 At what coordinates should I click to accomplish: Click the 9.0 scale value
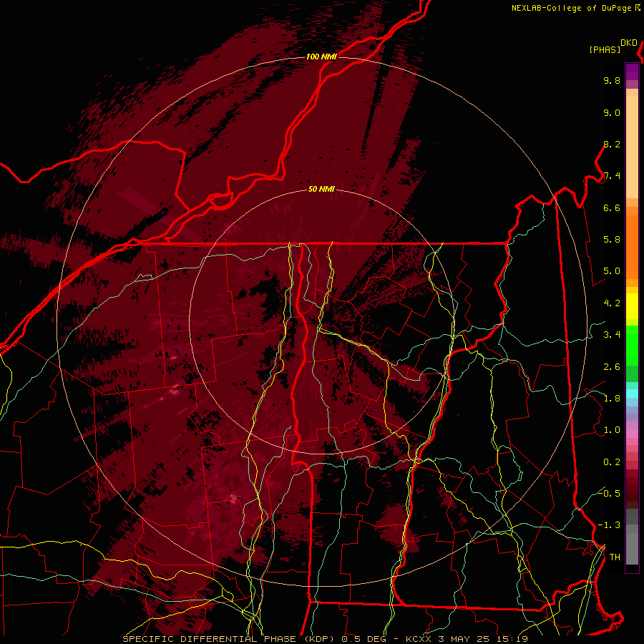tap(612, 112)
